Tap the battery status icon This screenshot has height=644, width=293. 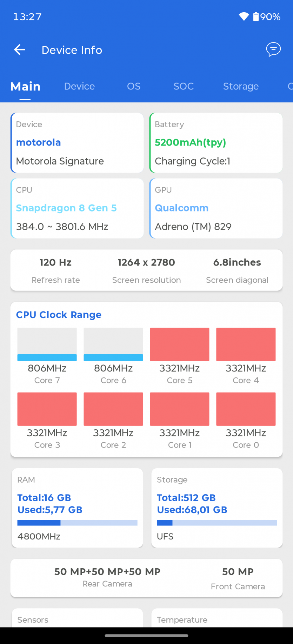coord(256,16)
